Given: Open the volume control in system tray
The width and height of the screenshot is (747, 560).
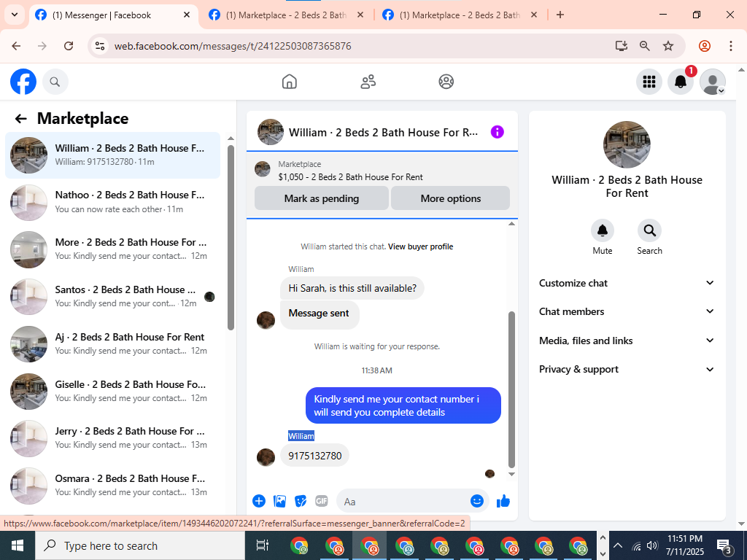Looking at the screenshot, I should pos(652,545).
